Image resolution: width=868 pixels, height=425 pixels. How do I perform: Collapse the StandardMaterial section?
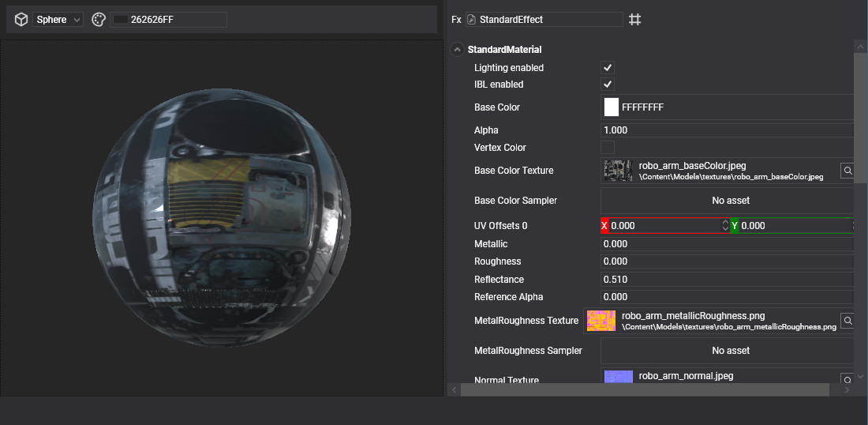[x=457, y=50]
